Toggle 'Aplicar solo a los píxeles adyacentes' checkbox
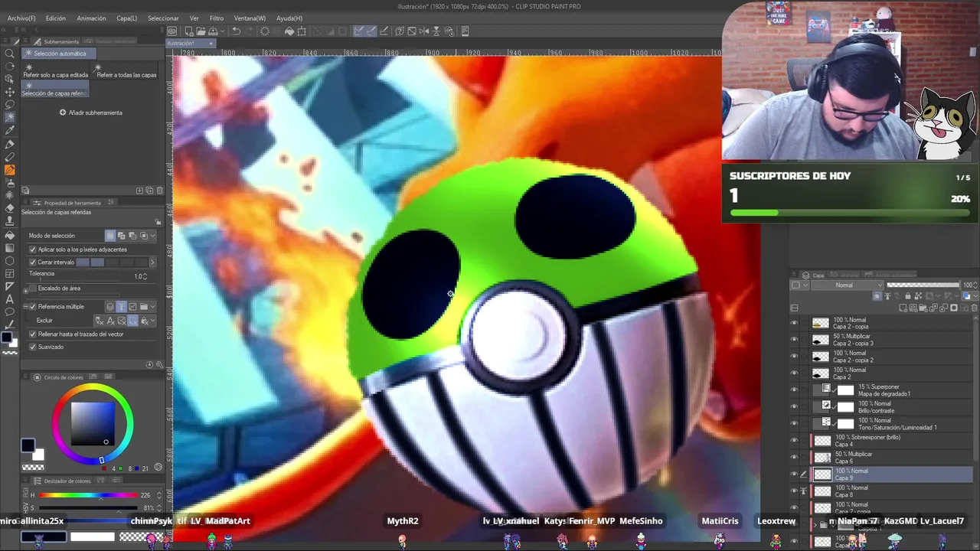The height and width of the screenshot is (551, 980). tap(33, 249)
